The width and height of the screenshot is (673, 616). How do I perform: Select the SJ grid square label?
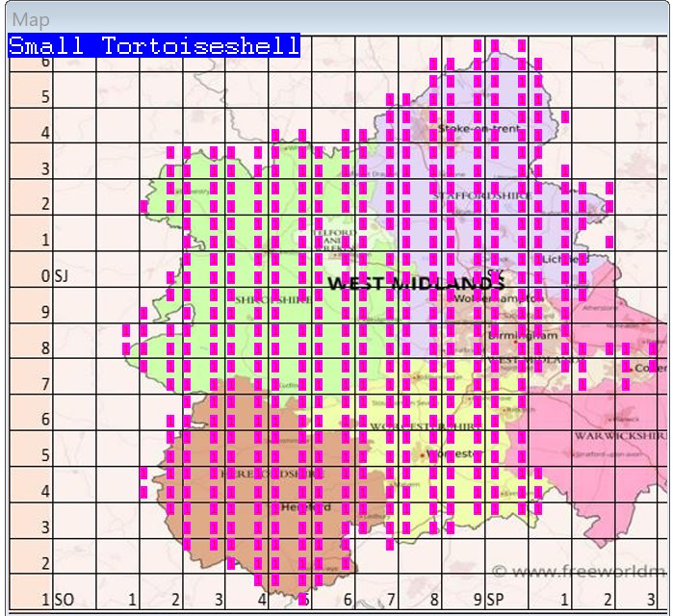coord(63,277)
